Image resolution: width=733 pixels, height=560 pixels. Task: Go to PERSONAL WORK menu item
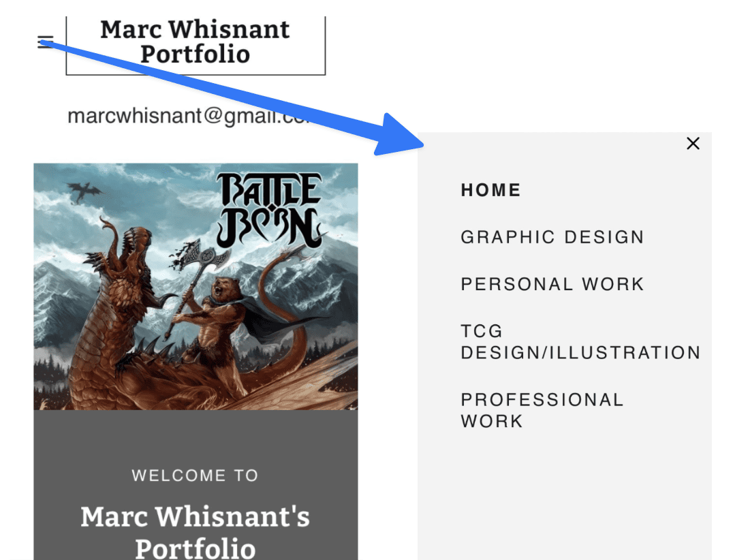pyautogui.click(x=552, y=283)
